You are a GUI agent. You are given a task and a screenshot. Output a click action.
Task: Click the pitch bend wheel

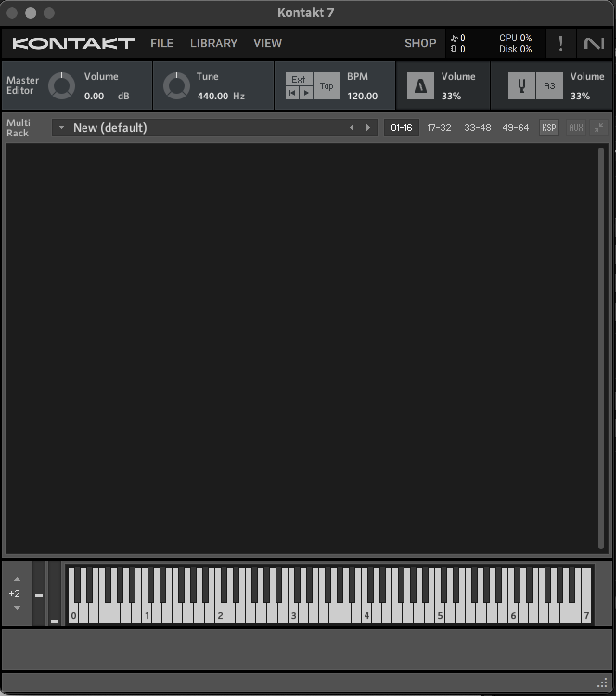(x=39, y=594)
